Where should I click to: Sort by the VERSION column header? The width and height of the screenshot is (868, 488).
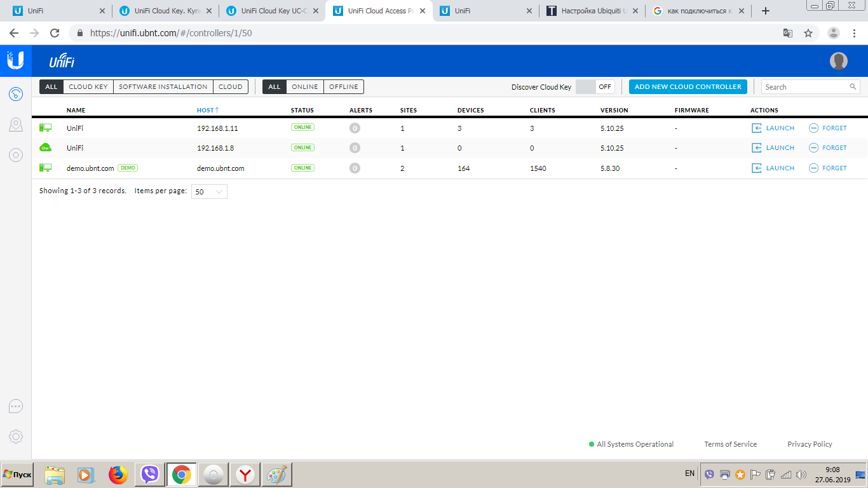(x=614, y=111)
